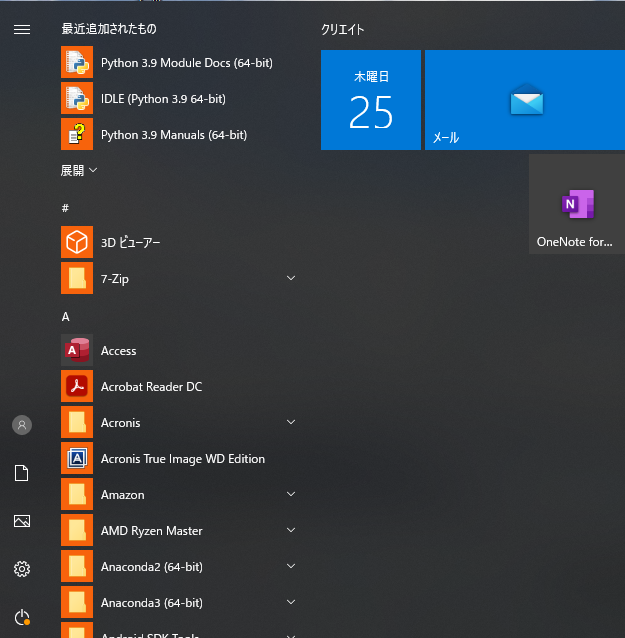
Task: Open the user account icon in sidebar
Action: [x=22, y=425]
